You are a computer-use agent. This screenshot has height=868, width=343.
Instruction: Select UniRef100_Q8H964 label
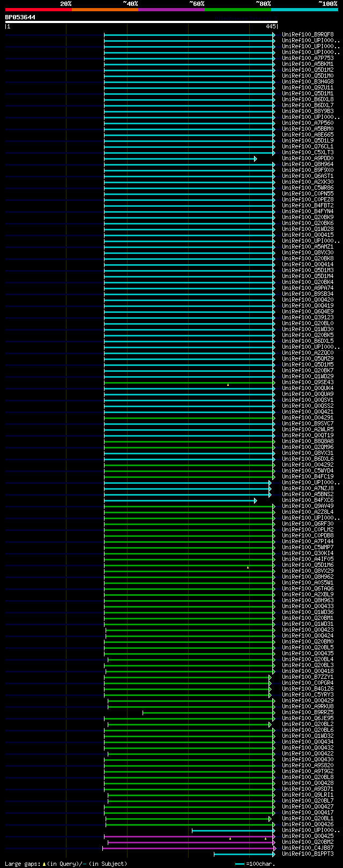pyautogui.click(x=308, y=164)
